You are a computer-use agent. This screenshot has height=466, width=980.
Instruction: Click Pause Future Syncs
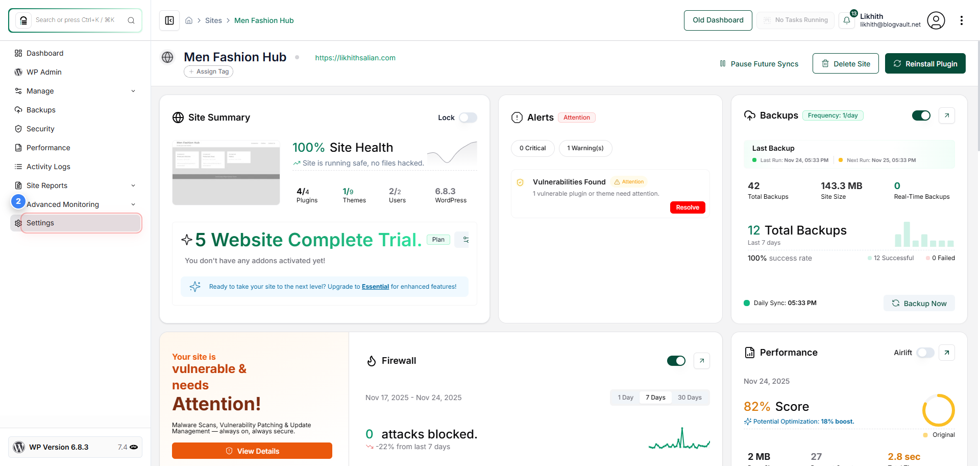click(759, 64)
